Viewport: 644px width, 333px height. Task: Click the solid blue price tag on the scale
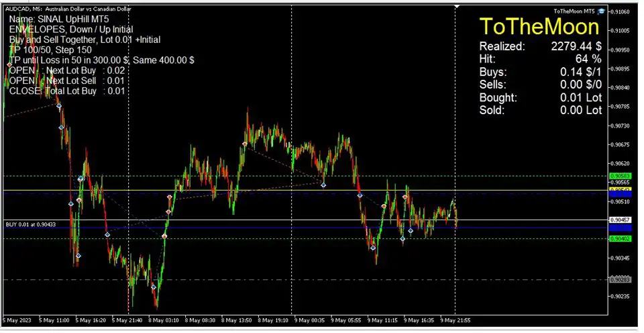(x=621, y=228)
